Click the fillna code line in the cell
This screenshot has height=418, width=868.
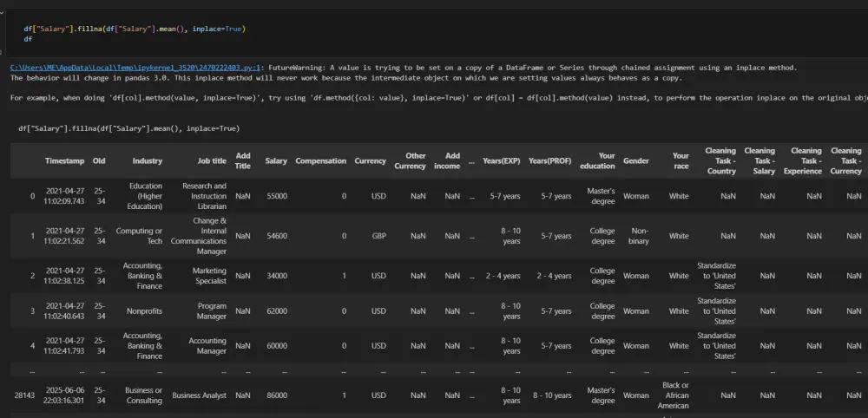[135, 29]
